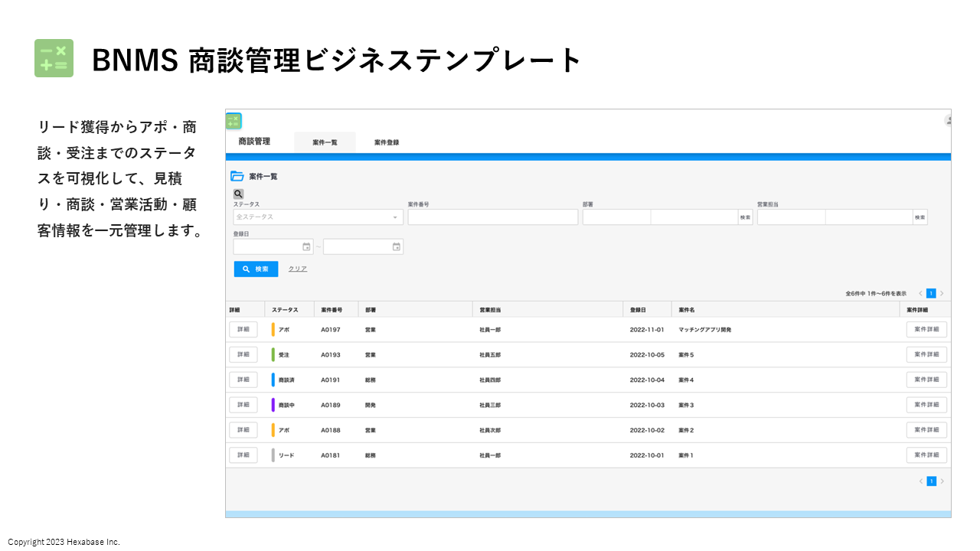Open 詳細 for case A0193
This screenshot has height=551, width=980.
243,355
